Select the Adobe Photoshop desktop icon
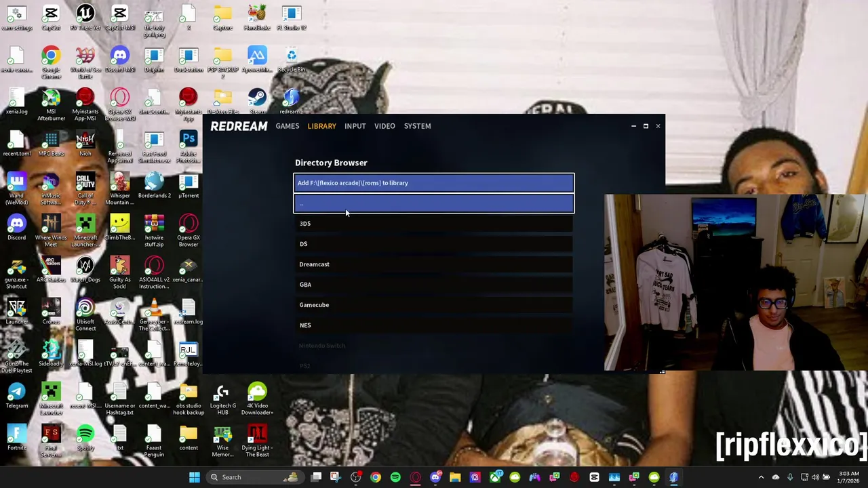 (x=189, y=146)
